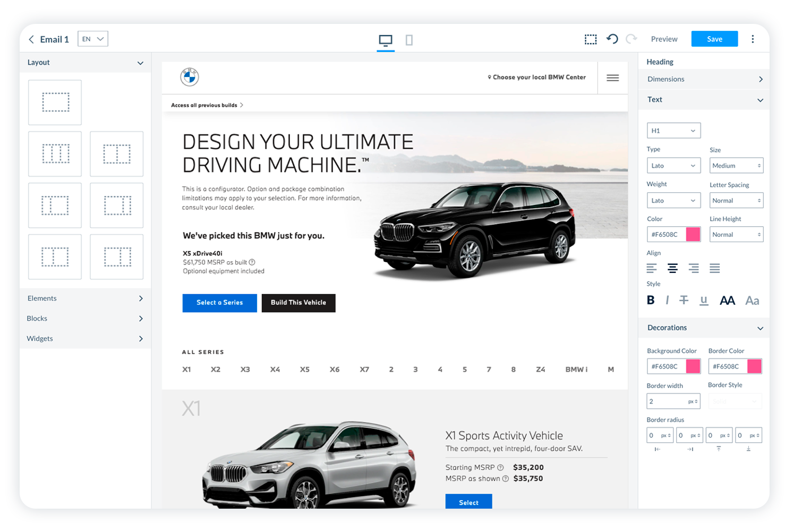794x532 pixels.
Task: Click the MSRP as built info icon
Action: [252, 262]
